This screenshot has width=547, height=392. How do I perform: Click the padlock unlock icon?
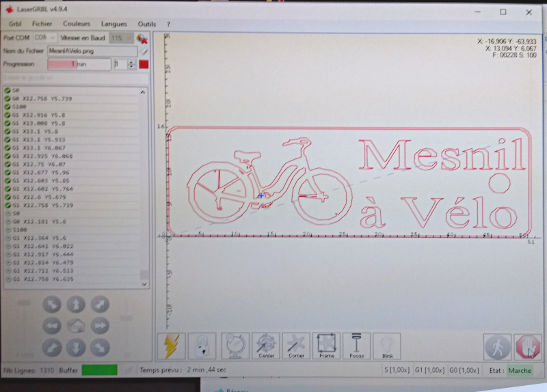pyautogui.click(x=202, y=346)
